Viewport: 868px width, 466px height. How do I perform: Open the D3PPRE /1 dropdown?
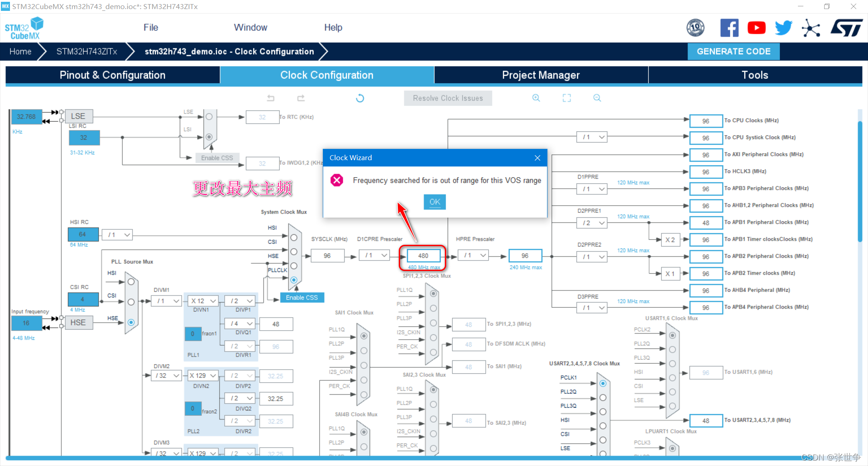(592, 308)
